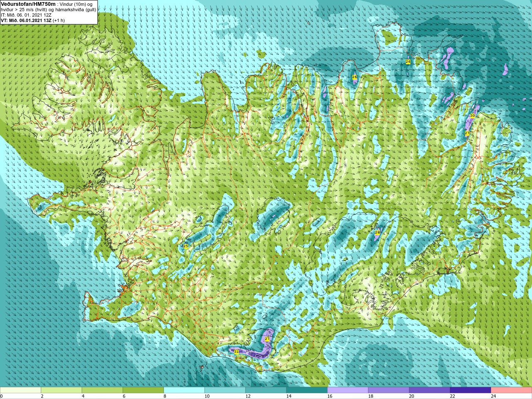Click the yellow 31 gust label
The image size is (532, 399).
coord(236,352)
